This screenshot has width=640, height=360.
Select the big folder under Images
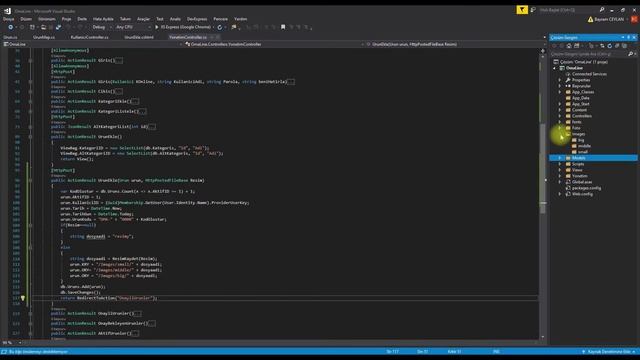coord(581,140)
